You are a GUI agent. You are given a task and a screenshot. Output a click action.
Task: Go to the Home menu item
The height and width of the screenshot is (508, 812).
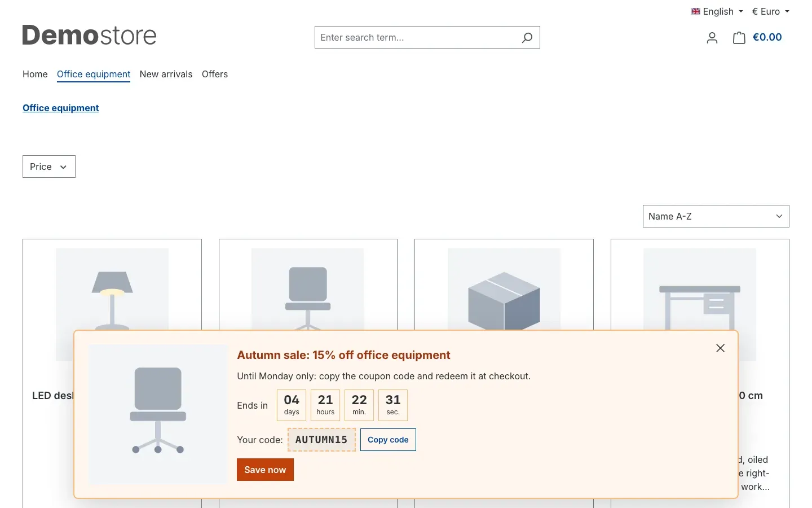pos(35,74)
